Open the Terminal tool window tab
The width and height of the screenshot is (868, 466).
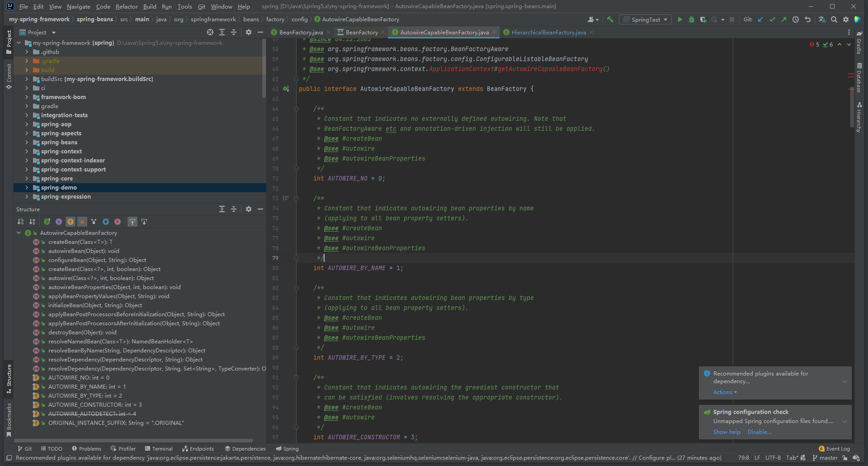159,449
